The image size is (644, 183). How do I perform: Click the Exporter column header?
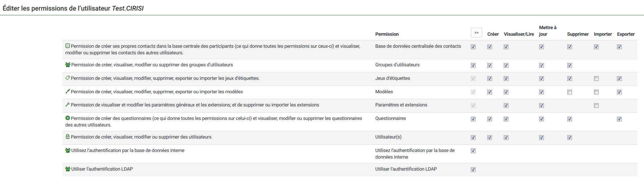(x=626, y=34)
